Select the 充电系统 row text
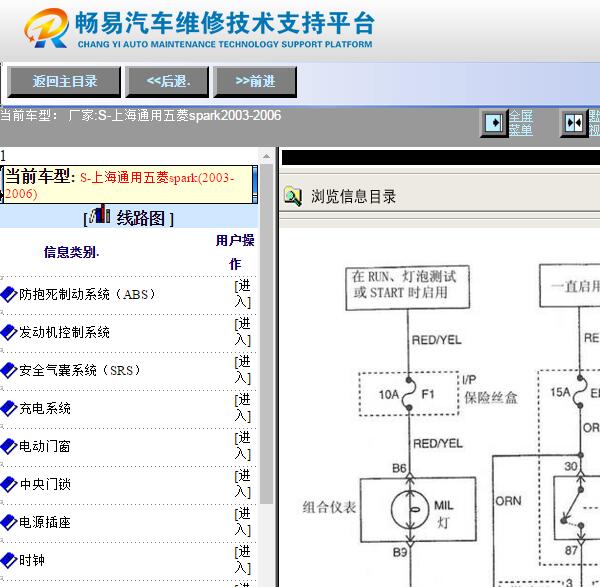600x587 pixels. (45, 408)
